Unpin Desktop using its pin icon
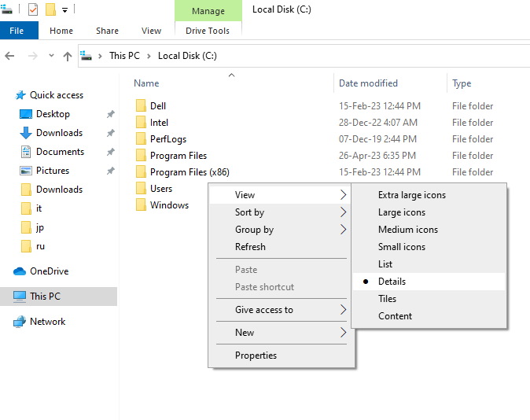 pos(111,114)
